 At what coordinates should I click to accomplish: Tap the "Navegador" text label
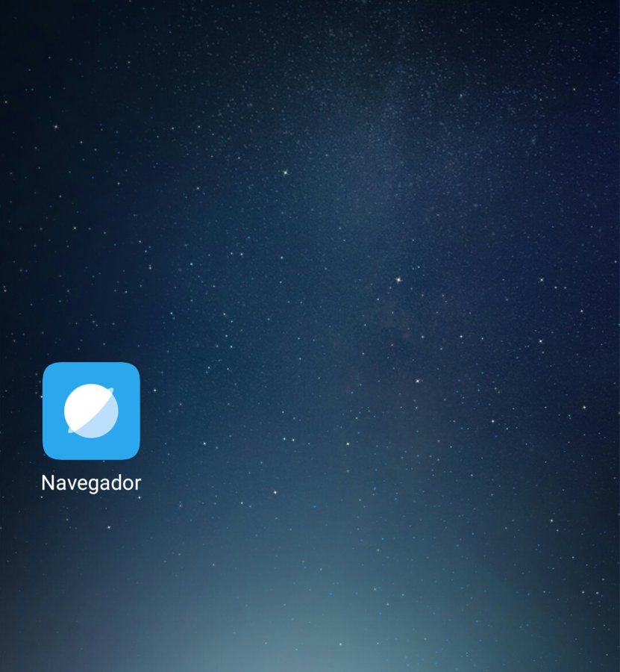coord(91,483)
